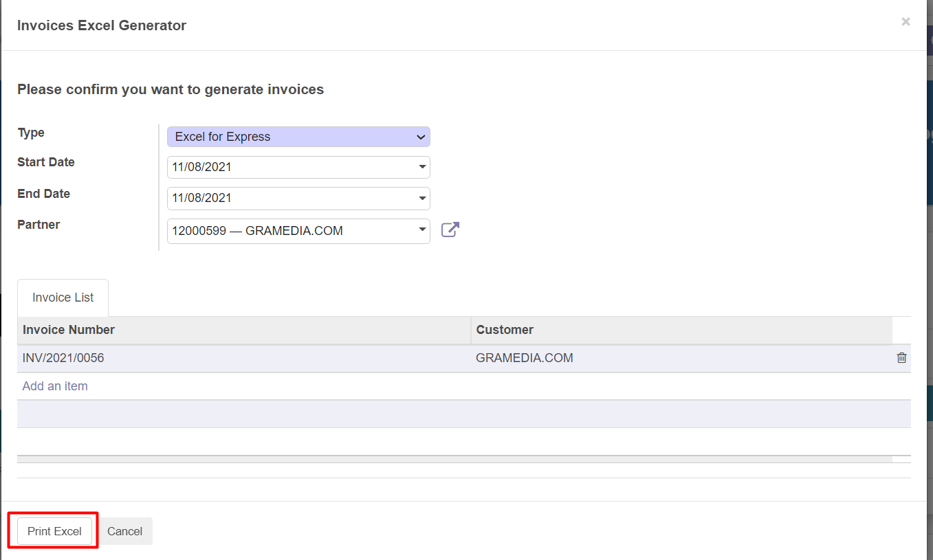The width and height of the screenshot is (933, 560).
Task: Delete the INV/2021/0056 invoice row
Action: pyautogui.click(x=901, y=358)
